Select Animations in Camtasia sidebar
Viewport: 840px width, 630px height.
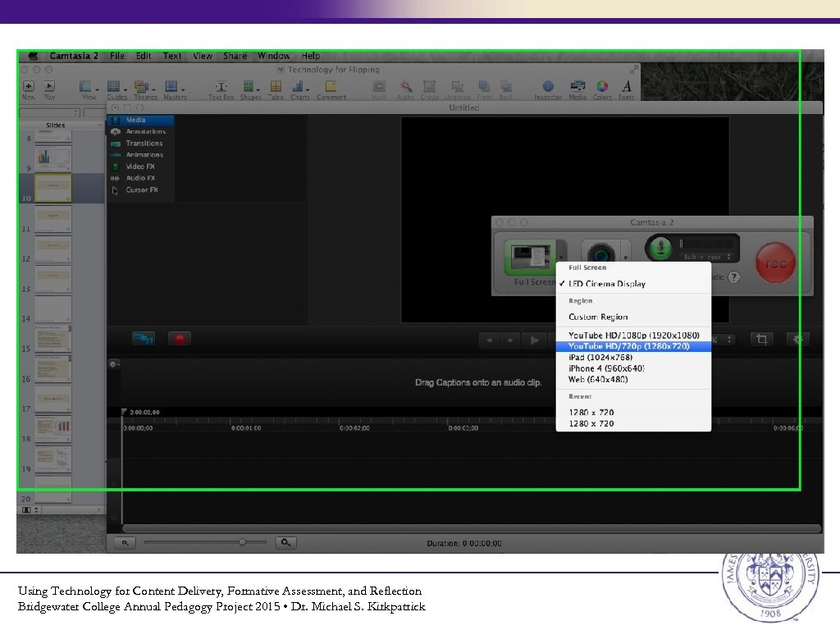[x=140, y=155]
